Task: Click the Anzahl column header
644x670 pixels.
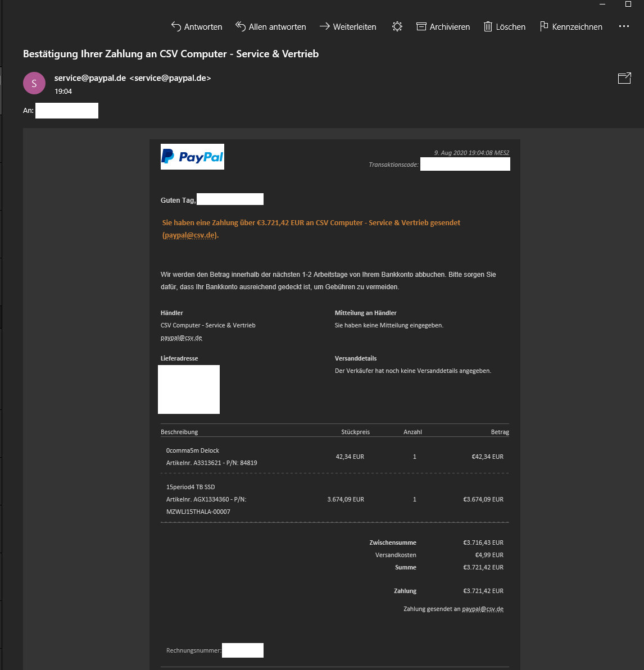Action: pos(412,432)
